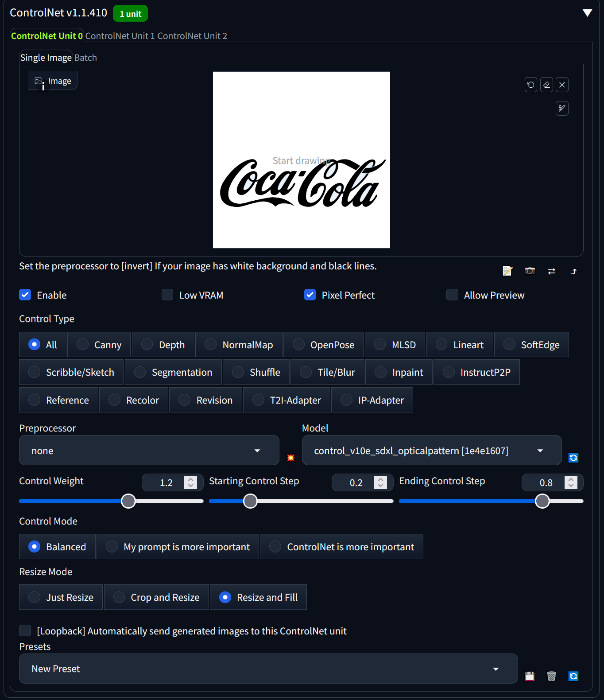Remove the image with the X icon
The height and width of the screenshot is (700, 604).
point(562,85)
